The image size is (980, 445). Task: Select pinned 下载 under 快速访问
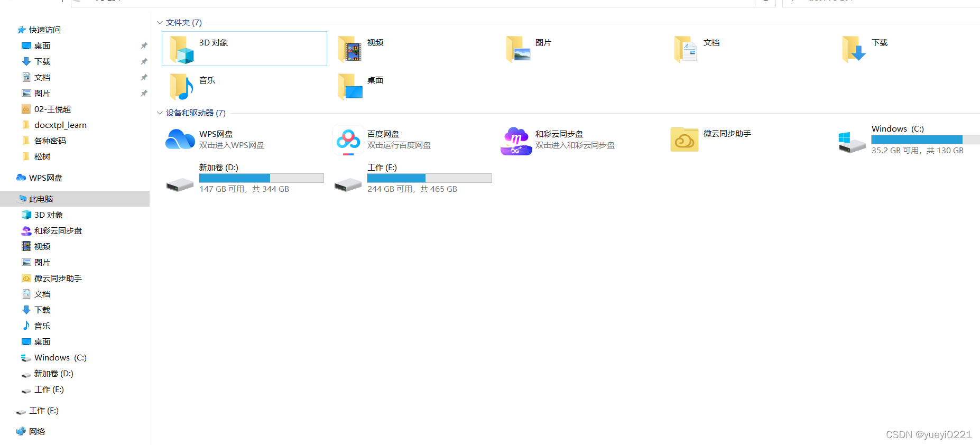pos(42,61)
